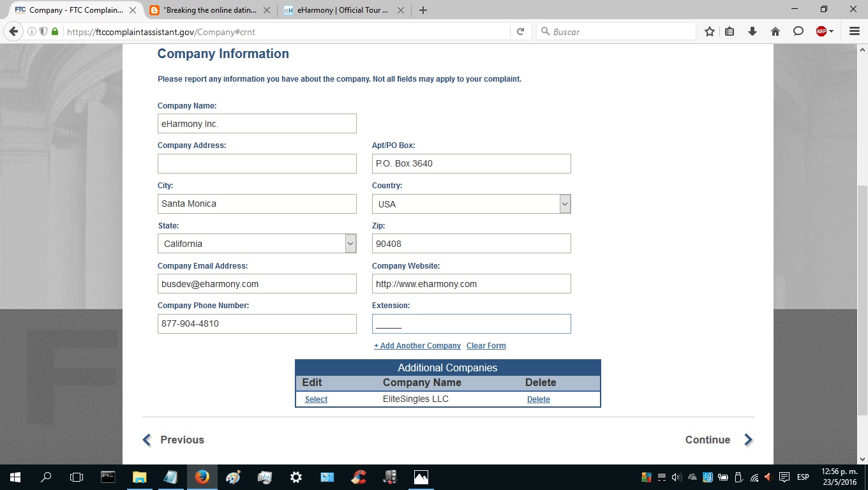Delete the EliteSingles LLC company entry

[x=539, y=399]
